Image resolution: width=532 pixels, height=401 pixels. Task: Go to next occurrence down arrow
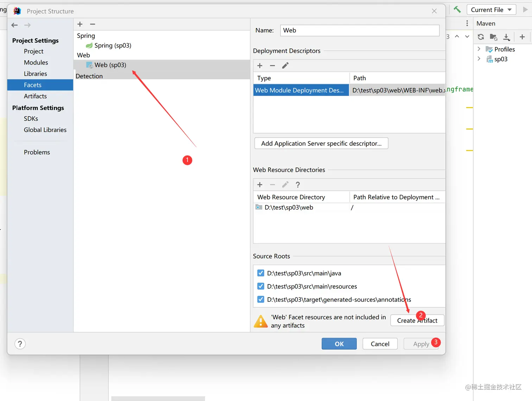pyautogui.click(x=467, y=36)
